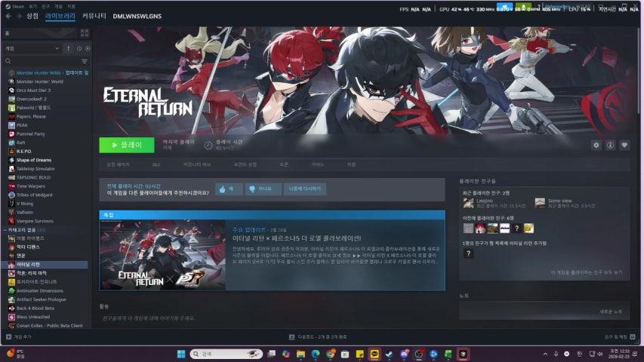Click the Windows taskbar search box
Image resolution: width=644 pixels, height=362 pixels.
(226, 354)
